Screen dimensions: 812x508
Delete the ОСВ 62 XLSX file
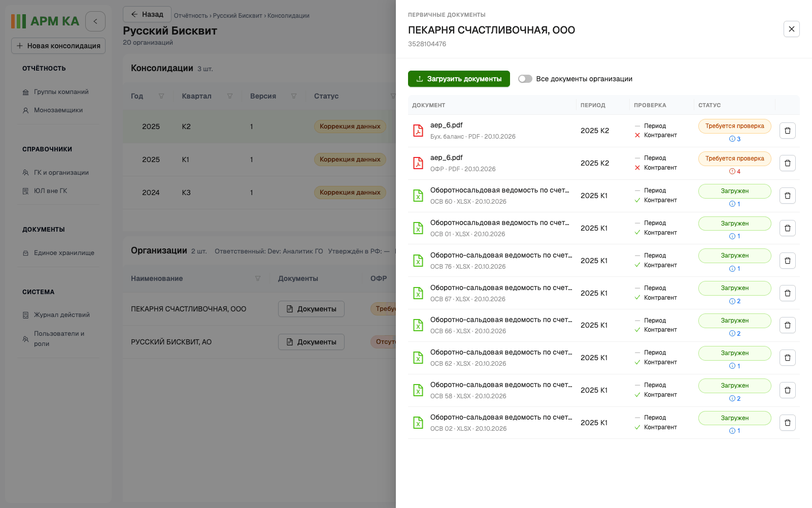click(x=787, y=358)
